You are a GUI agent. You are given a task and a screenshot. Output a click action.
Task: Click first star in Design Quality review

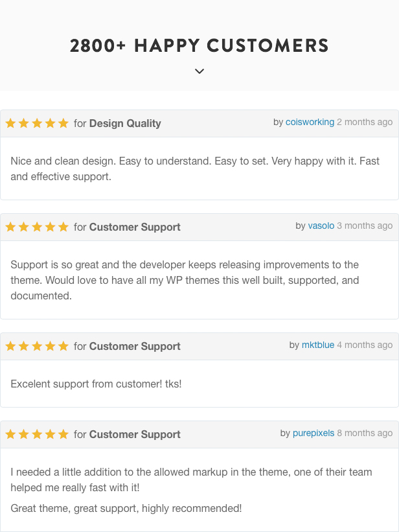click(x=10, y=123)
